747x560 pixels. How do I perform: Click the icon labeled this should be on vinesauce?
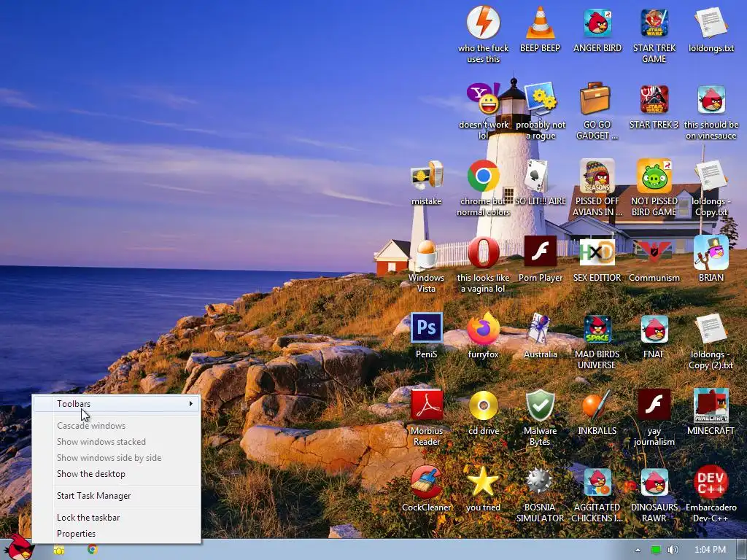coord(711,99)
